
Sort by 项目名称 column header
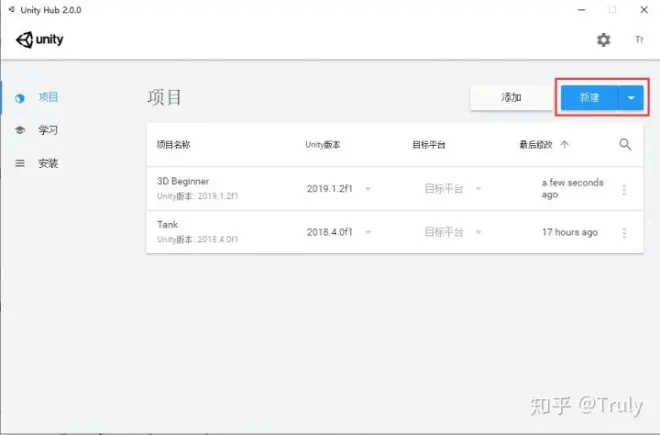pyautogui.click(x=173, y=145)
